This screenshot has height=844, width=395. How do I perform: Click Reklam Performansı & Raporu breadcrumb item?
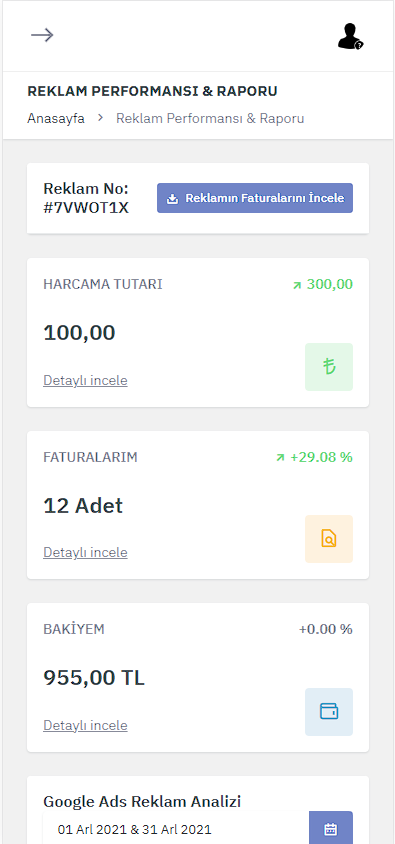click(x=210, y=118)
